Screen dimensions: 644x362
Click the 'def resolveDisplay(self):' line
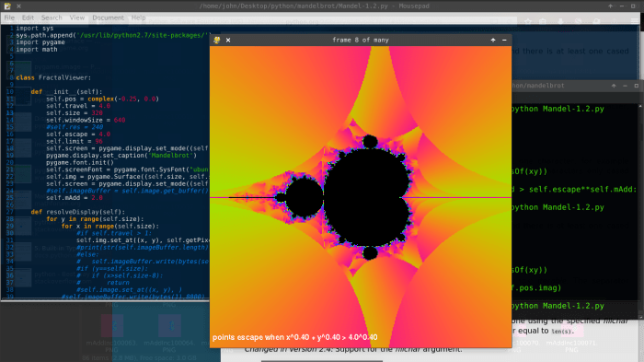click(78, 212)
